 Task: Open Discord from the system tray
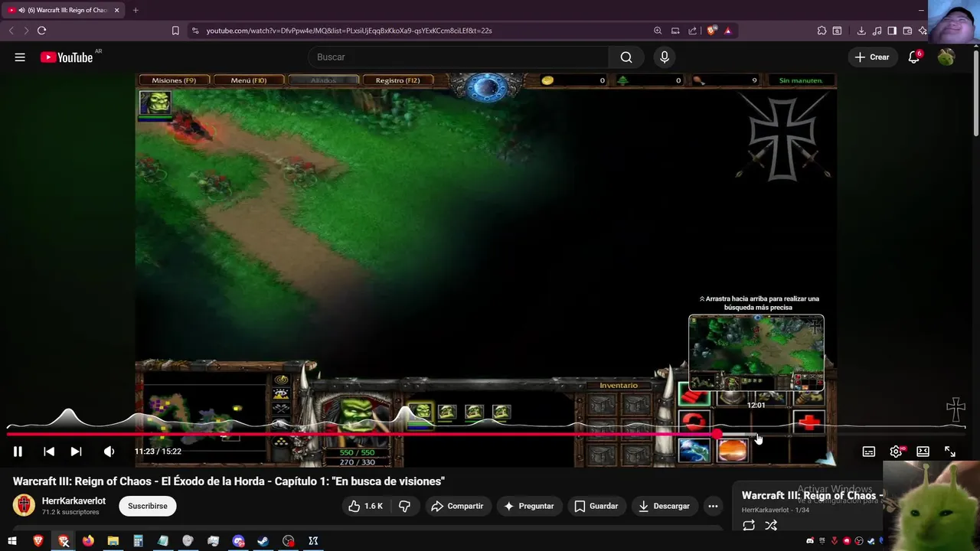point(810,541)
